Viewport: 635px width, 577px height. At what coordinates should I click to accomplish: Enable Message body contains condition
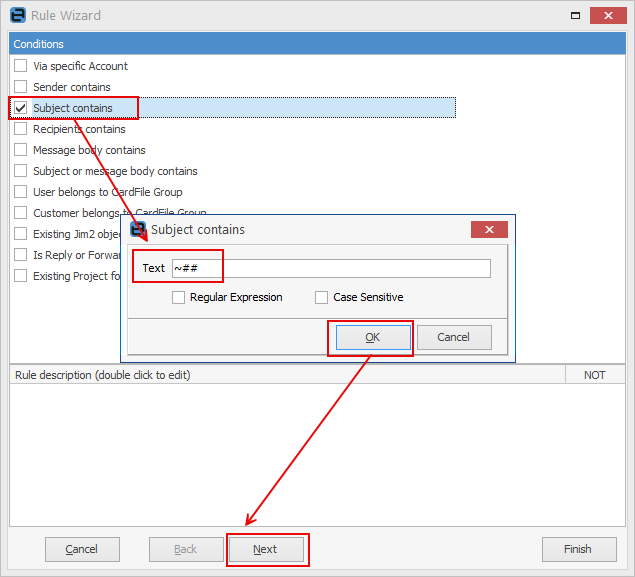(x=21, y=150)
